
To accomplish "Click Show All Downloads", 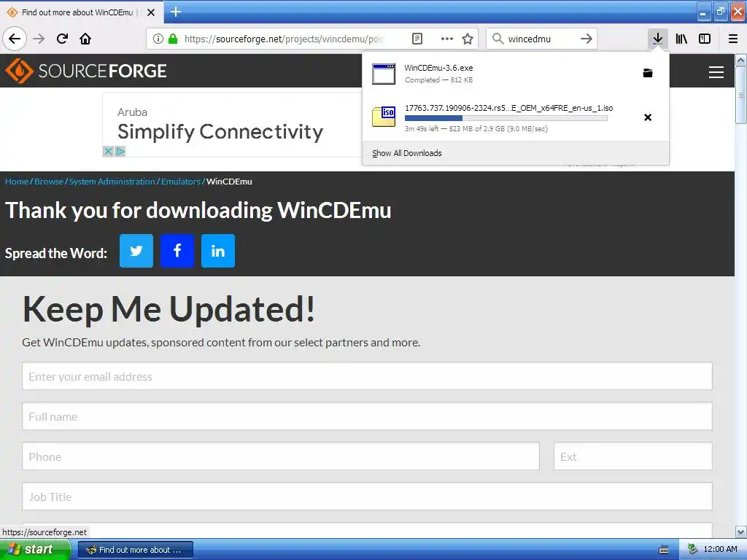I will point(407,153).
